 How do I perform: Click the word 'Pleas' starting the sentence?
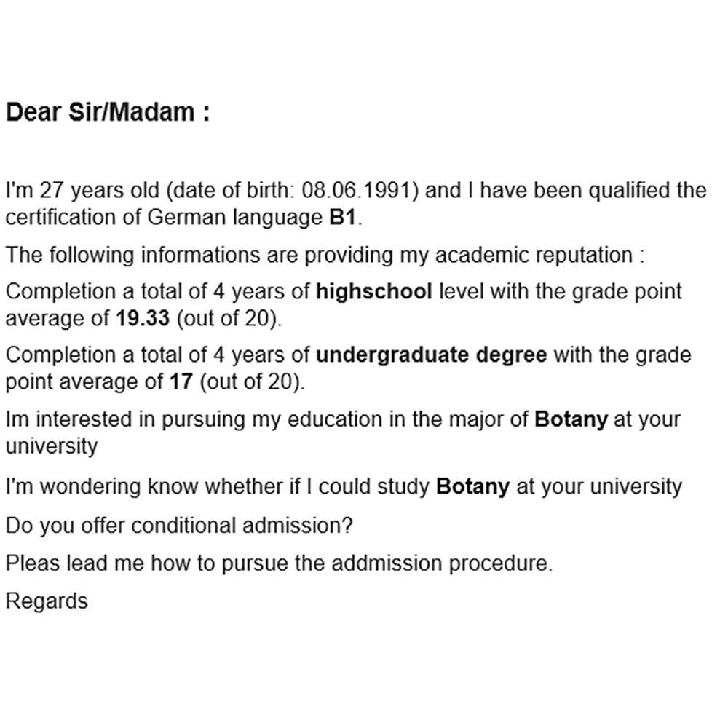click(x=33, y=563)
